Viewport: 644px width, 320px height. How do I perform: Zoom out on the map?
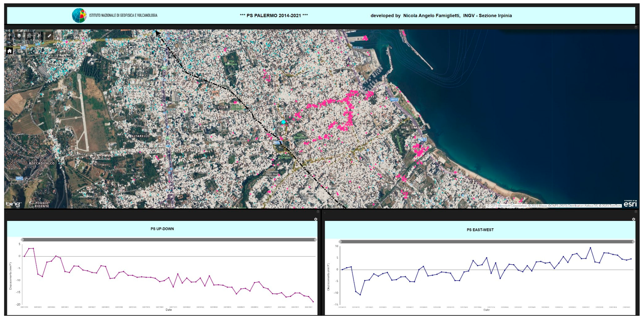9,43
